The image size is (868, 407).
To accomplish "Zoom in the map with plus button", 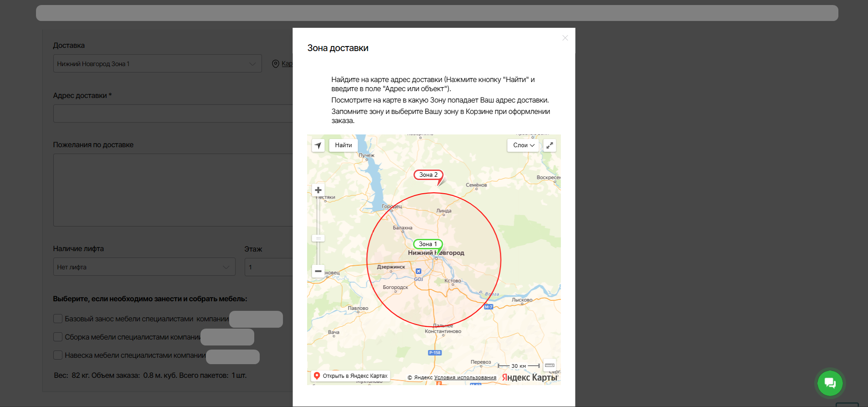I will click(318, 190).
